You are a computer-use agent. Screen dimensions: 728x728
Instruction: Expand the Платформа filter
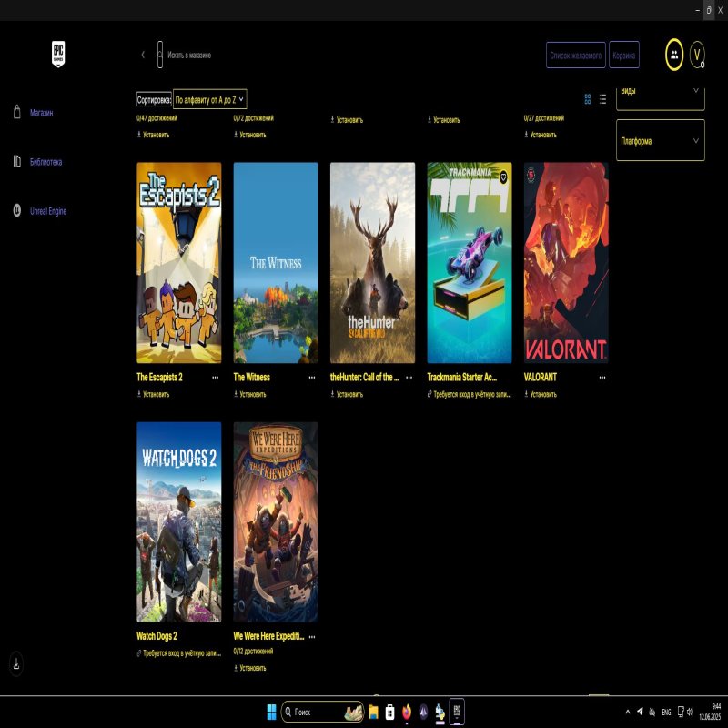660,141
